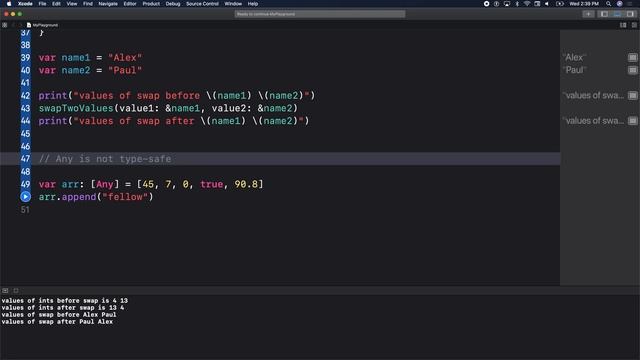Click the true value in arr array
The height and width of the screenshot is (360, 640).
pyautogui.click(x=211, y=184)
